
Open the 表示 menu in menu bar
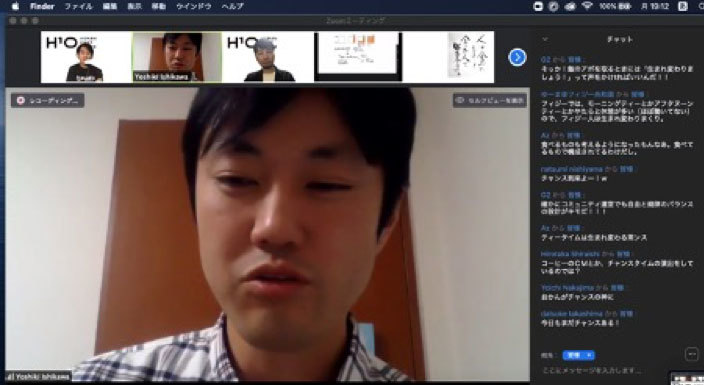(134, 6)
